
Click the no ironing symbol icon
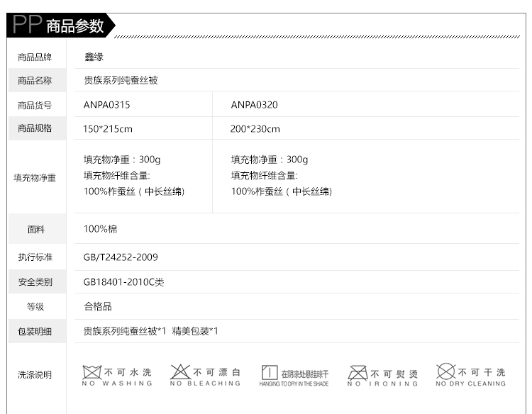pyautogui.click(x=358, y=373)
